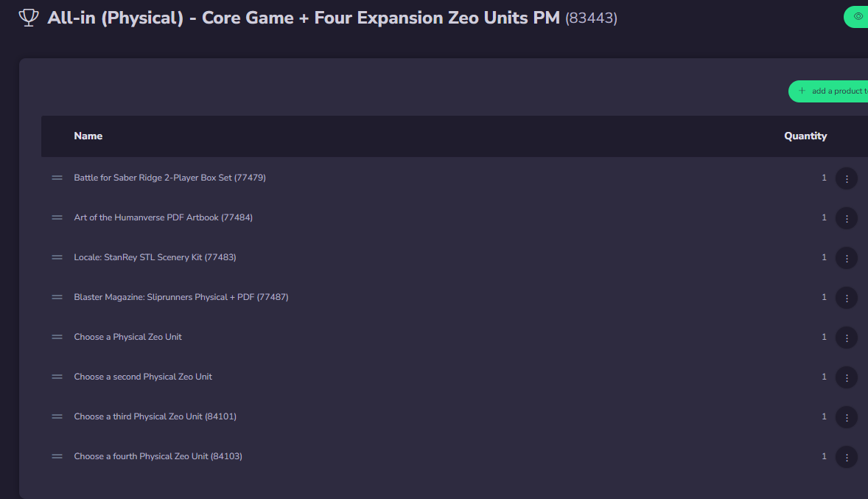Image resolution: width=868 pixels, height=499 pixels.
Task: Click quantity value for Choose a second Zeo Unit
Action: click(x=824, y=377)
